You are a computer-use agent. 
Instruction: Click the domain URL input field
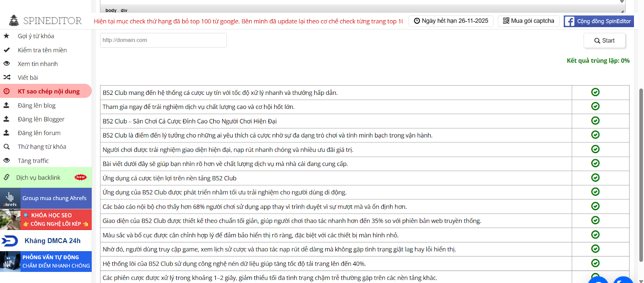point(163,40)
